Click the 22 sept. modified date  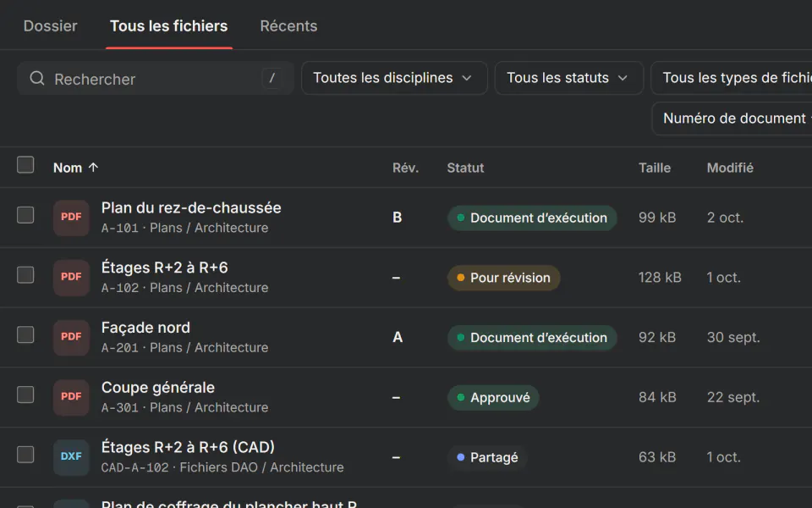(x=733, y=397)
